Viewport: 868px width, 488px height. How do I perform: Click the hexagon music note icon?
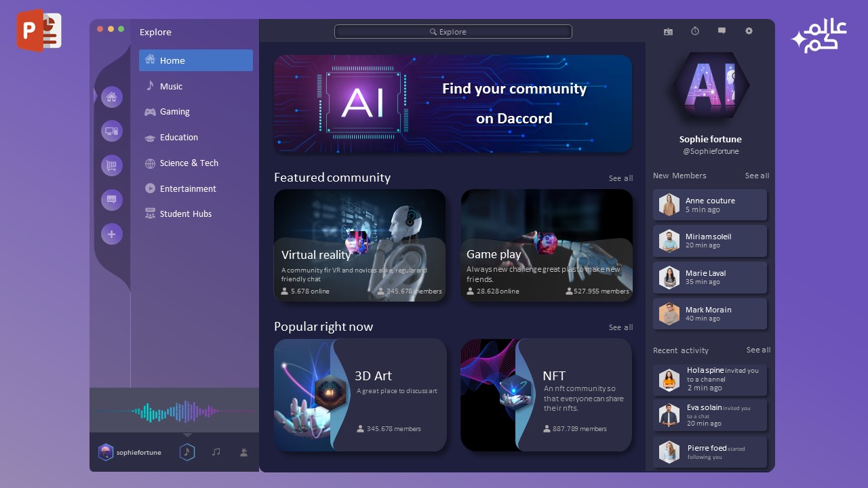point(187,452)
